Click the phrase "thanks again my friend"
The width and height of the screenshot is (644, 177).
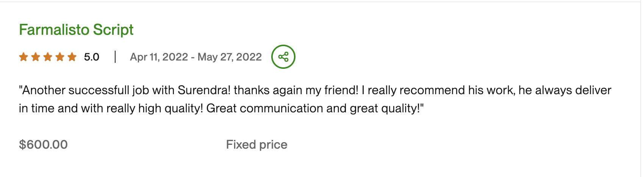(x=295, y=90)
